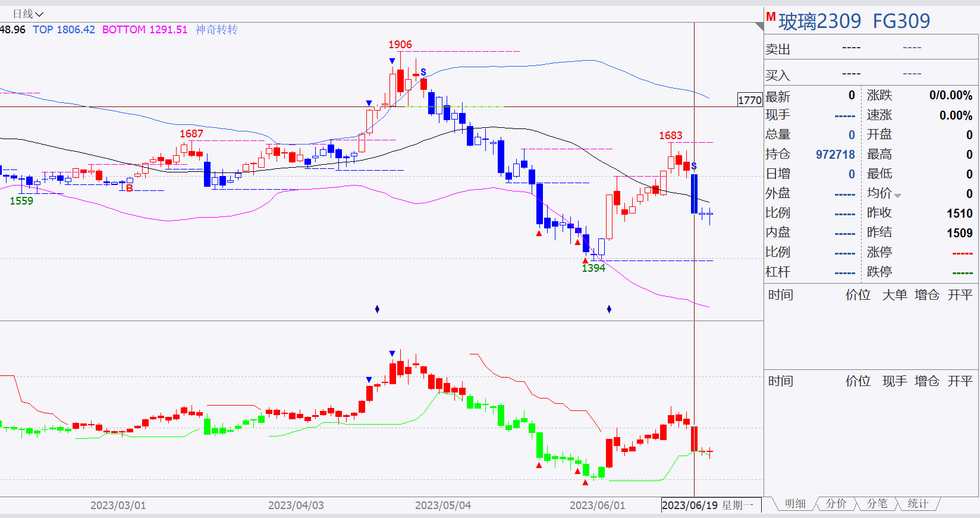The width and height of the screenshot is (980, 518).
Task: Click the blue diamond marker near 2023/06/01
Action: point(609,309)
